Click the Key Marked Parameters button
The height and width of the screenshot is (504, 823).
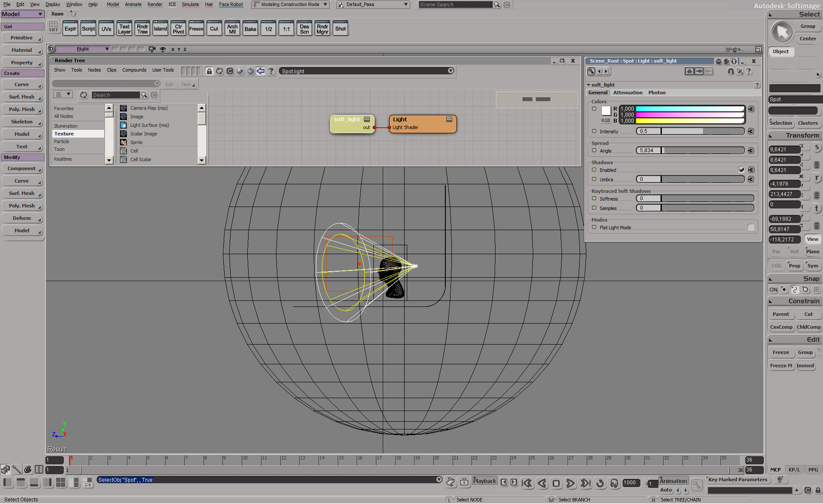[738, 480]
